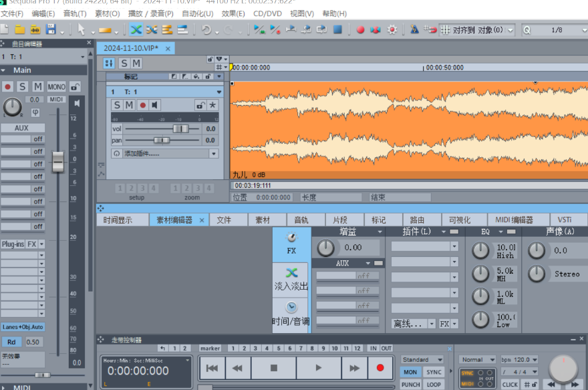Image resolution: width=588 pixels, height=390 pixels.
Task: Click the pan slider on track 1
Action: (162, 140)
